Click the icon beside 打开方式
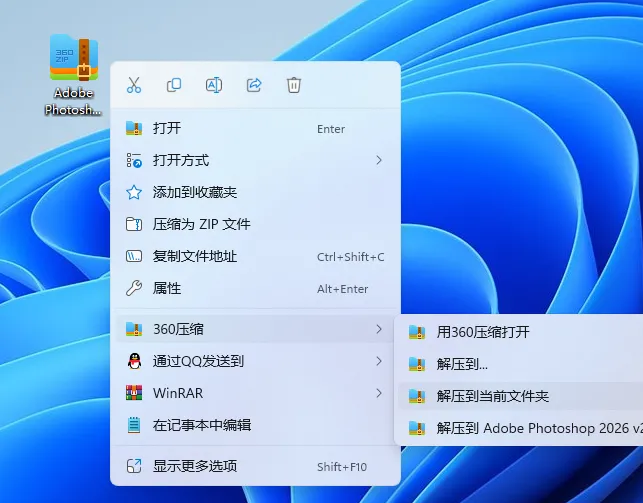Image resolution: width=643 pixels, height=503 pixels. (x=134, y=160)
